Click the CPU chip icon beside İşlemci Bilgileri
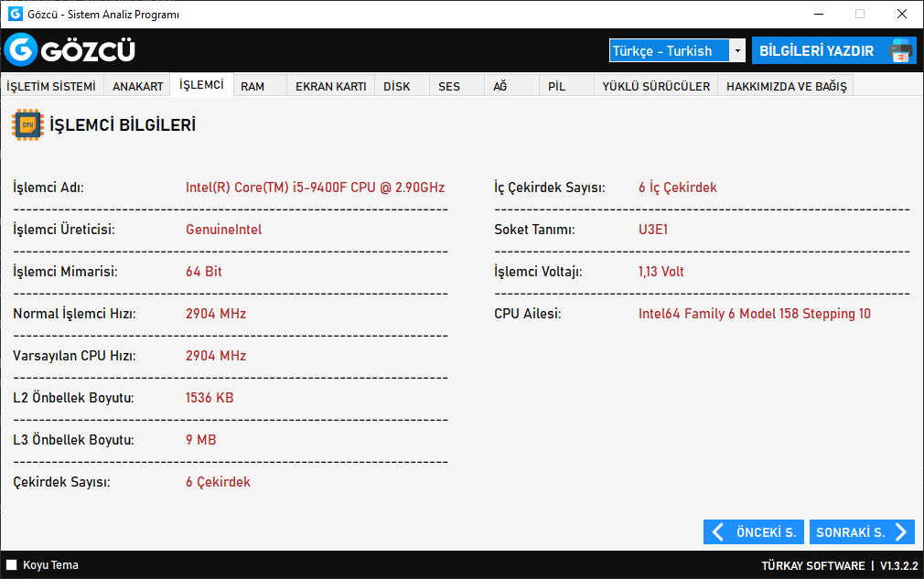The image size is (924, 579). pyautogui.click(x=27, y=125)
